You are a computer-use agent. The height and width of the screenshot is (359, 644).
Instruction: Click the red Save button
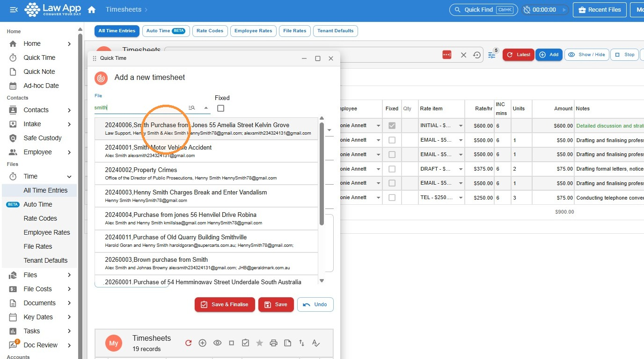[276, 304]
